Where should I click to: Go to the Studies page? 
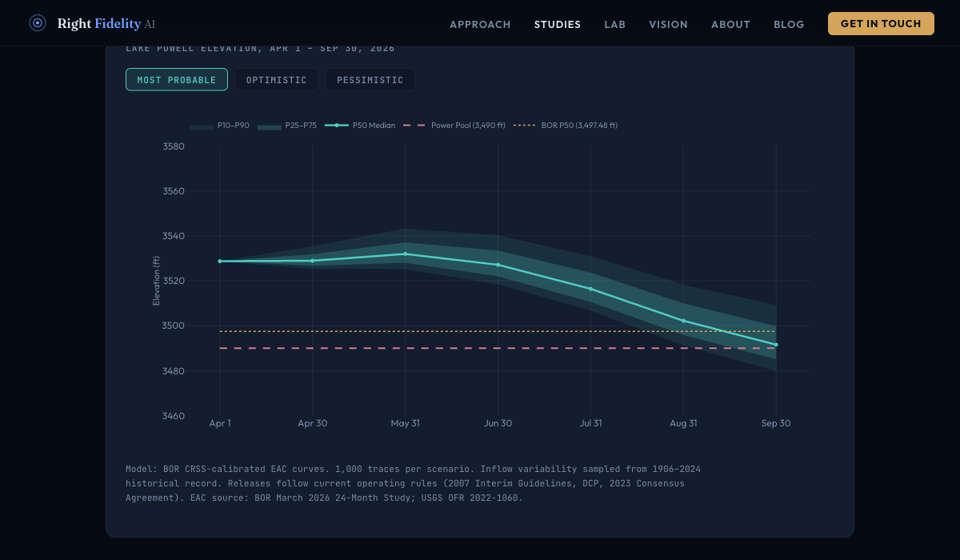(558, 25)
